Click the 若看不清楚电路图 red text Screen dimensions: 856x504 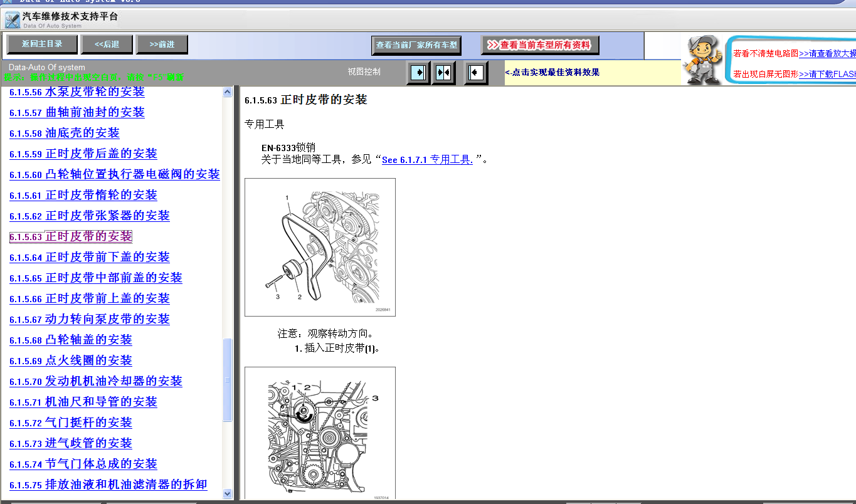[766, 54]
